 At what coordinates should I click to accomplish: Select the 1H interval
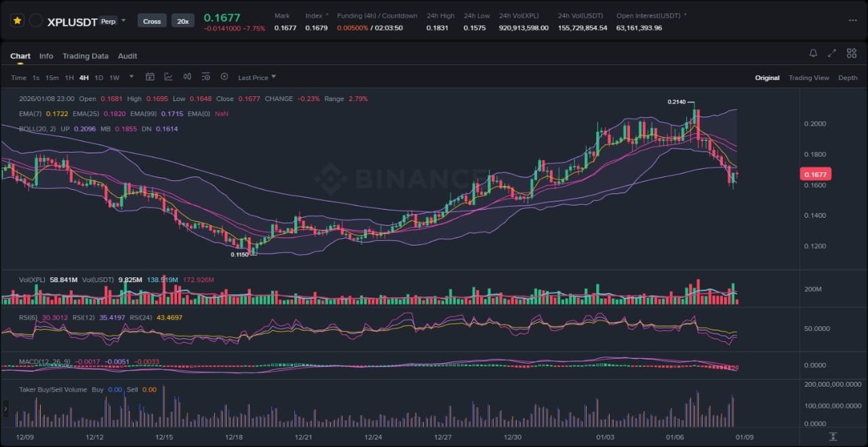69,77
